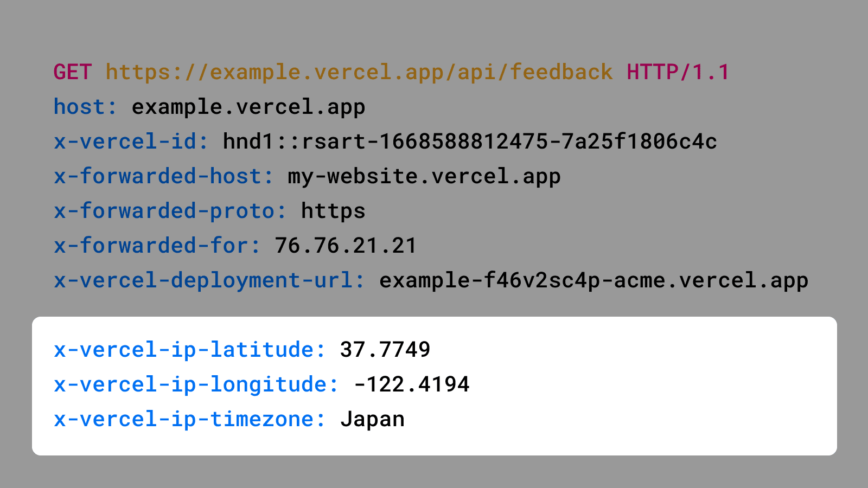Click the 76.76.21.21 IP address
Viewport: 868px width, 488px height.
click(346, 246)
